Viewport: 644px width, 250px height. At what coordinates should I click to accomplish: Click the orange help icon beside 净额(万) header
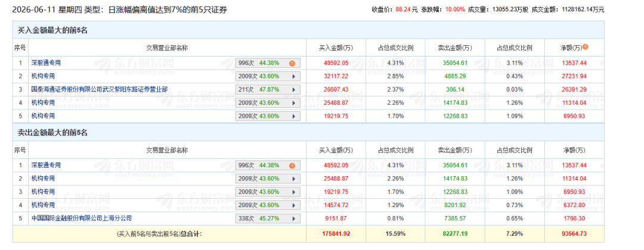586,47
